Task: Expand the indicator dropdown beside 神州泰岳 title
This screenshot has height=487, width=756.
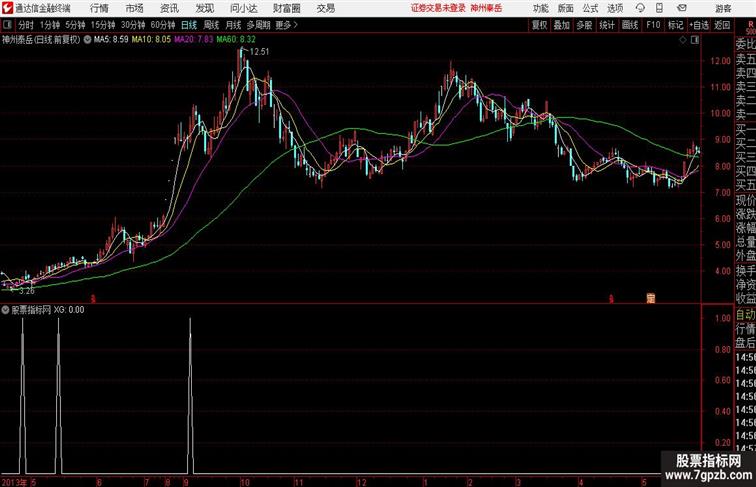Action: [87, 40]
